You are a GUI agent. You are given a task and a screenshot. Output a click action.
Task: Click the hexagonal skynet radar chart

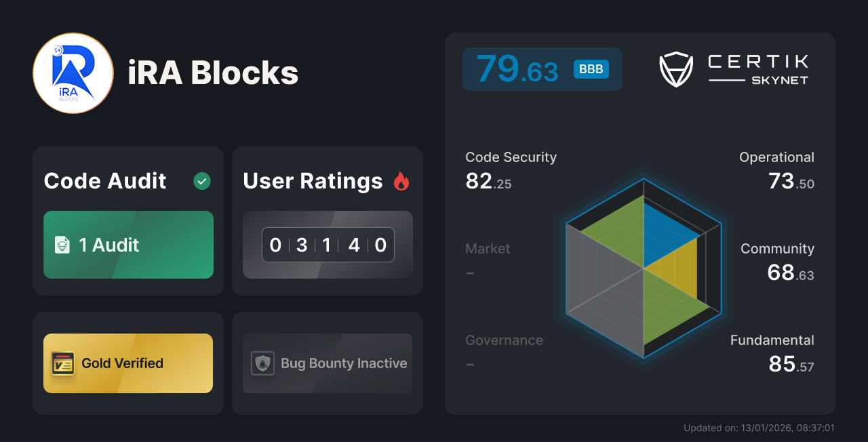643,271
